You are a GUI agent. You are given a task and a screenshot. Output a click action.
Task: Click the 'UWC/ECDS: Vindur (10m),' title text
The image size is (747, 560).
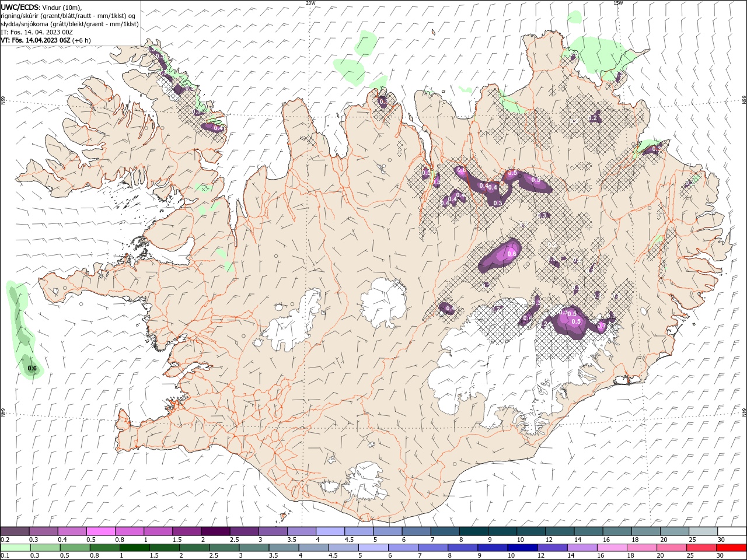tap(41, 7)
